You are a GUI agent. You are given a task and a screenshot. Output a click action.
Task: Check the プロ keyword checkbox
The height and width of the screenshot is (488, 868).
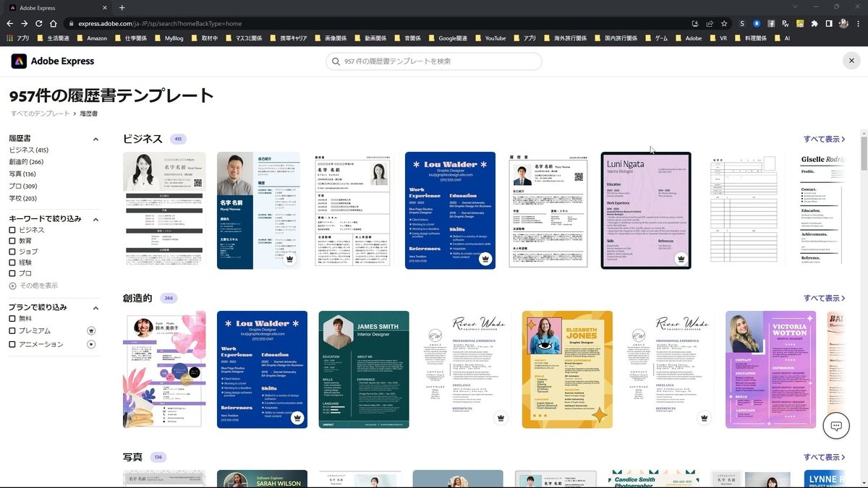click(x=12, y=273)
